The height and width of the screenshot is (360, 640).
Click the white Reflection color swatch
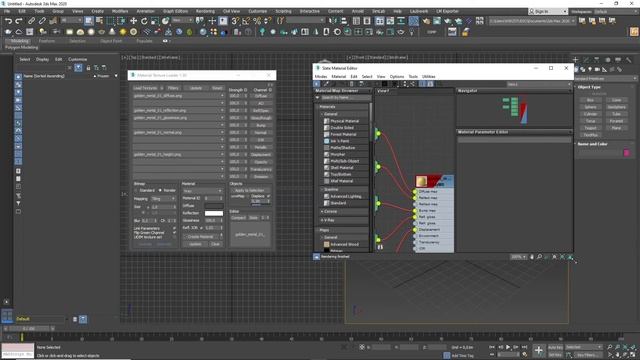pos(214,213)
